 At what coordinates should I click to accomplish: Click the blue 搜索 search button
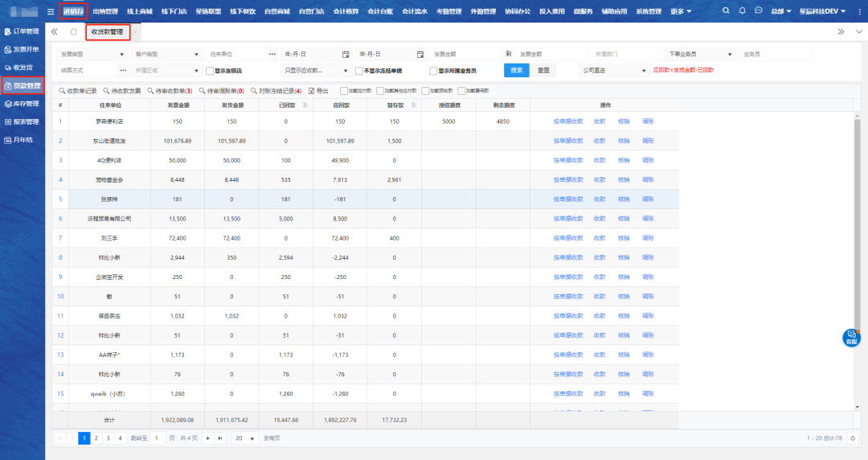click(x=516, y=71)
